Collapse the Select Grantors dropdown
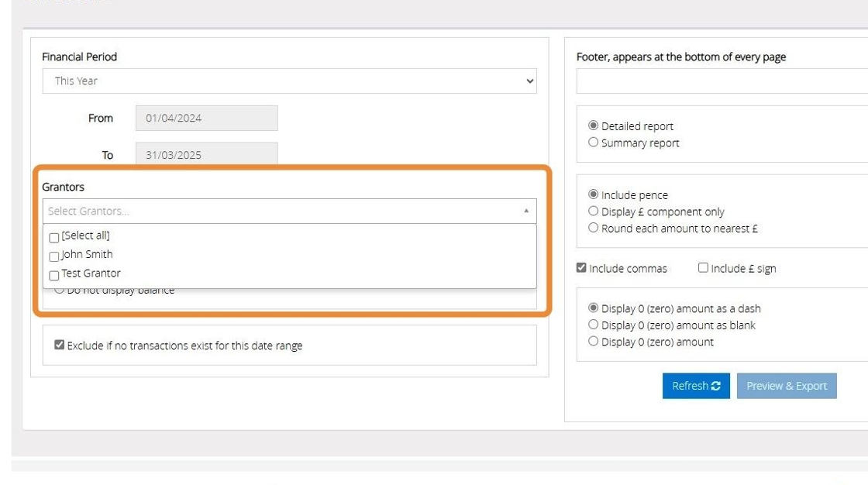Viewport: 868px width, 485px height. (526, 211)
